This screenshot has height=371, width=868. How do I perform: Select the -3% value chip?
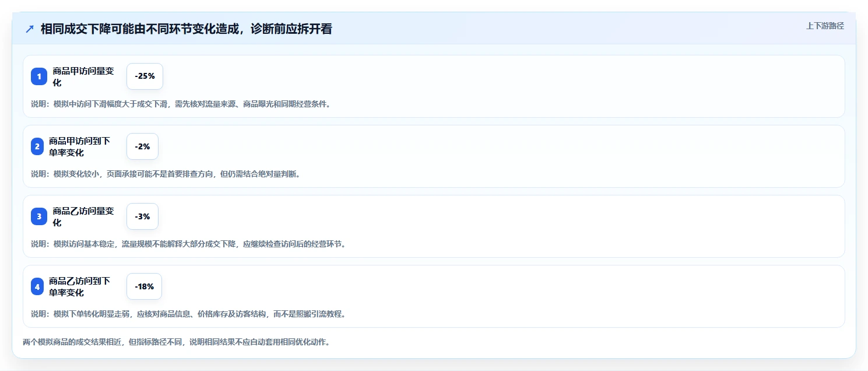click(142, 216)
